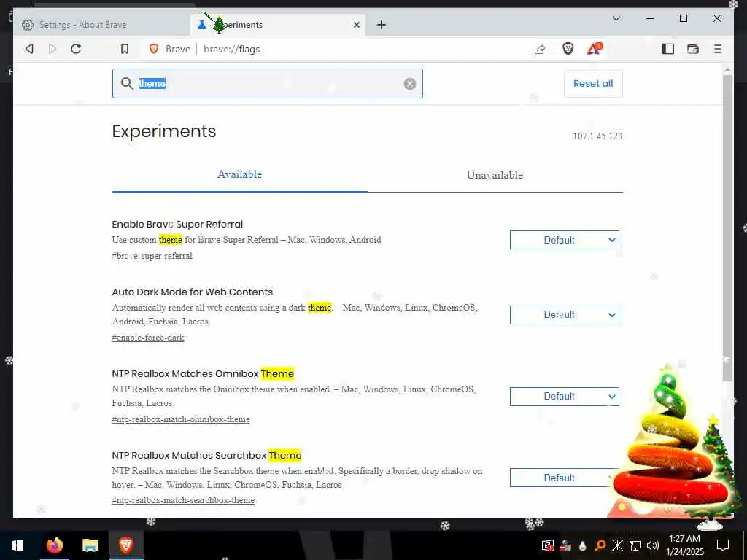Open the #ntp-realbox-match-searchbox-theme link

pos(183,500)
